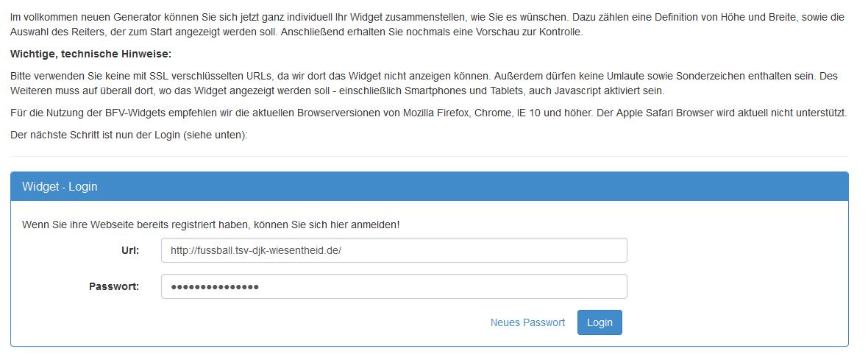868x357 pixels.
Task: Click the Widget - Login panel header
Action: click(x=429, y=186)
